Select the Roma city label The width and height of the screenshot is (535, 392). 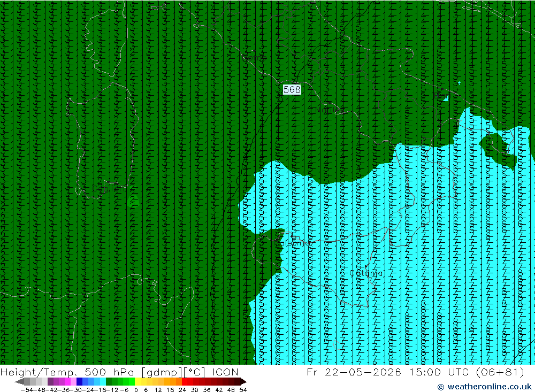(x=254, y=58)
